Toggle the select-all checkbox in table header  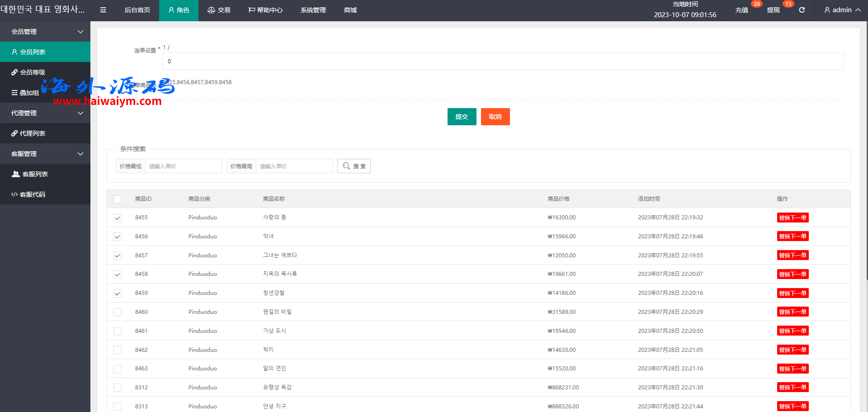118,199
